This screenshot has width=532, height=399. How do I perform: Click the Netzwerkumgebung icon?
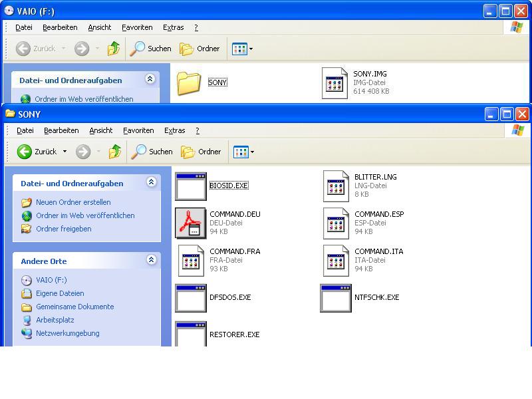coord(27,334)
